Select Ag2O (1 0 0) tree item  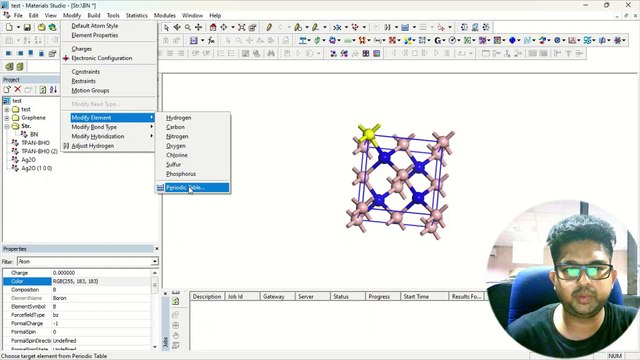click(x=36, y=168)
